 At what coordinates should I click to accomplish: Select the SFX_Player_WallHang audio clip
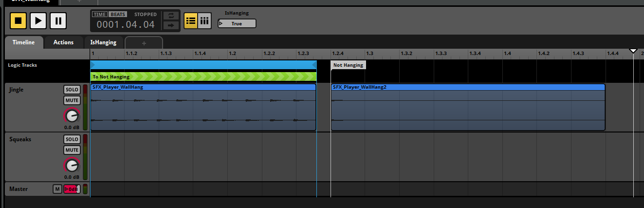pyautogui.click(x=203, y=107)
